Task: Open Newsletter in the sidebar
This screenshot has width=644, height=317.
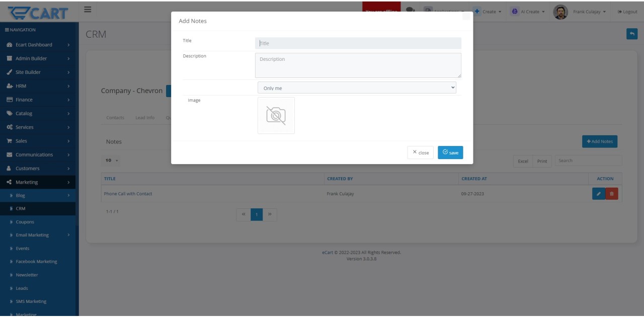Action: [x=38, y=275]
